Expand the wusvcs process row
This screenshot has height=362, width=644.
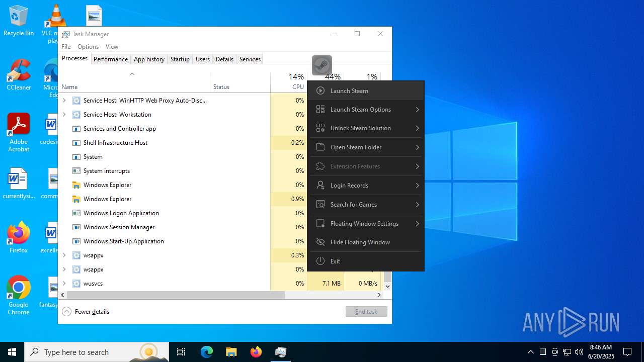pyautogui.click(x=64, y=284)
